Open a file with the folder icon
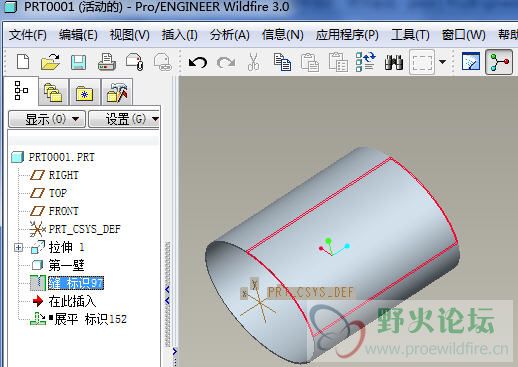The image size is (518, 367). click(x=50, y=62)
